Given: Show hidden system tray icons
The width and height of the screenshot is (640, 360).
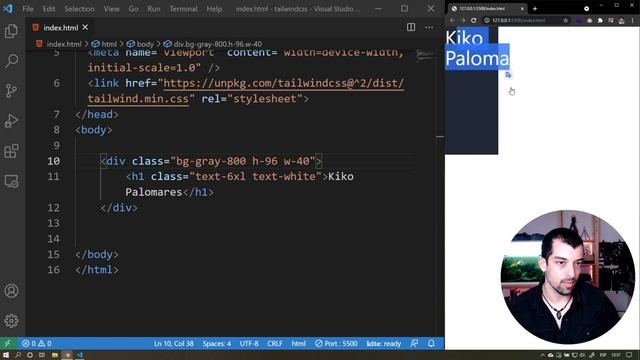Looking at the screenshot, I should click(x=542, y=355).
